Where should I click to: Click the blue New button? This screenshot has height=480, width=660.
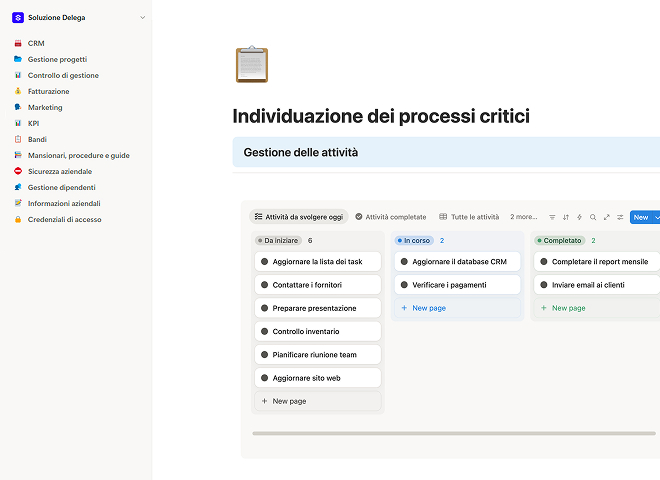point(641,217)
